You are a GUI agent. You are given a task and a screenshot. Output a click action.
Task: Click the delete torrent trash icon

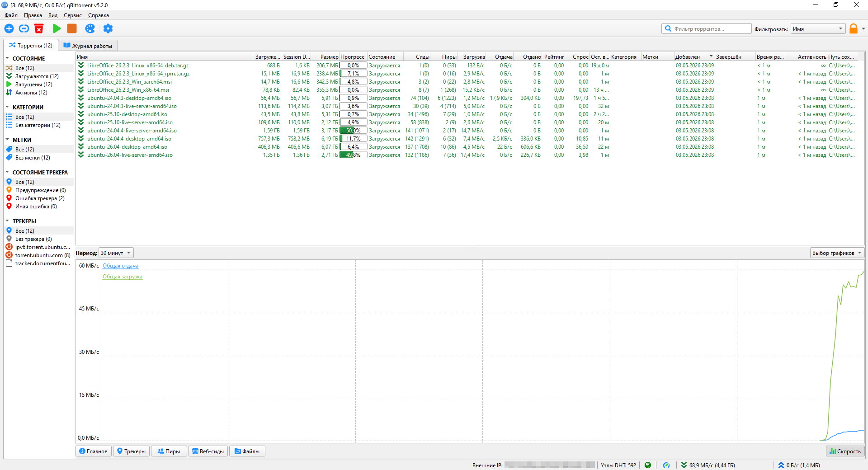39,28
